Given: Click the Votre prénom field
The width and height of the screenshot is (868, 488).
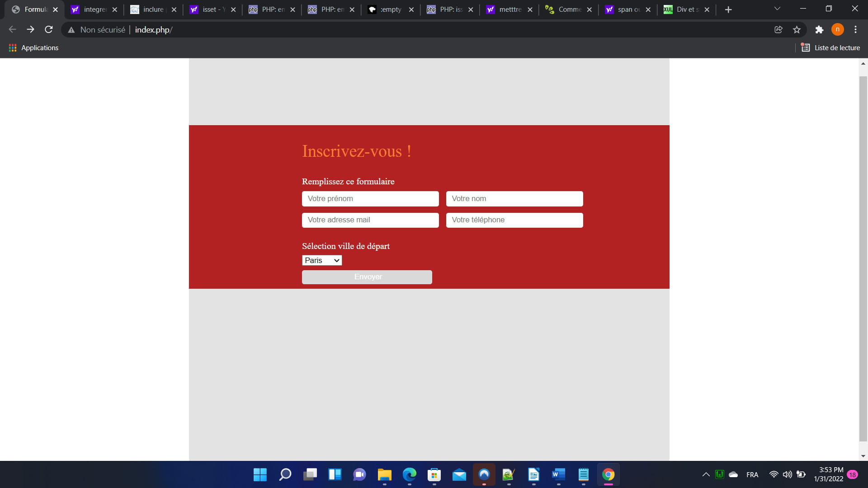Looking at the screenshot, I should tap(370, 199).
